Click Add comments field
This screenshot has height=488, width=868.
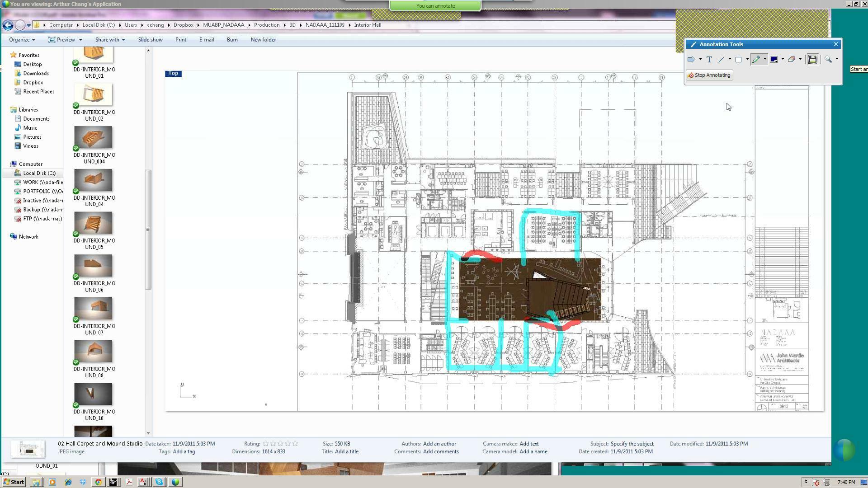tap(441, 451)
